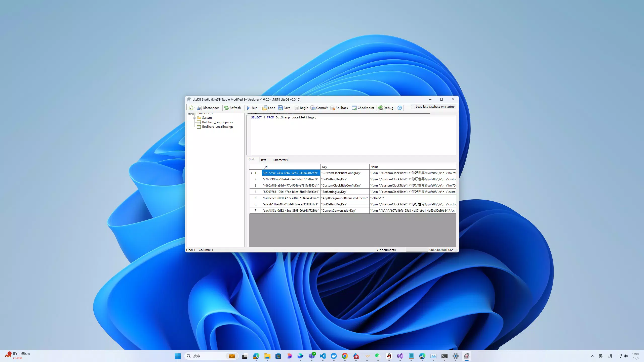Expand the System folder node
Image resolution: width=644 pixels, height=362 pixels.
194,118
